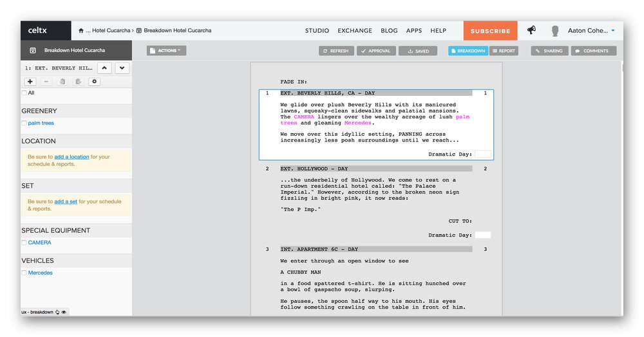Click the orange SUBSCRIBE button
Image resolution: width=644 pixels, height=337 pixels.
click(x=490, y=31)
